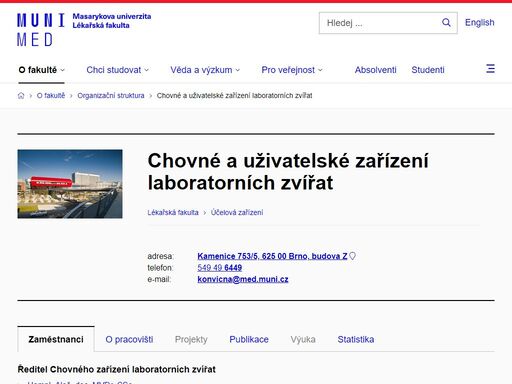Open the Studenti page
Image resolution: width=512 pixels, height=384 pixels.
[428, 70]
